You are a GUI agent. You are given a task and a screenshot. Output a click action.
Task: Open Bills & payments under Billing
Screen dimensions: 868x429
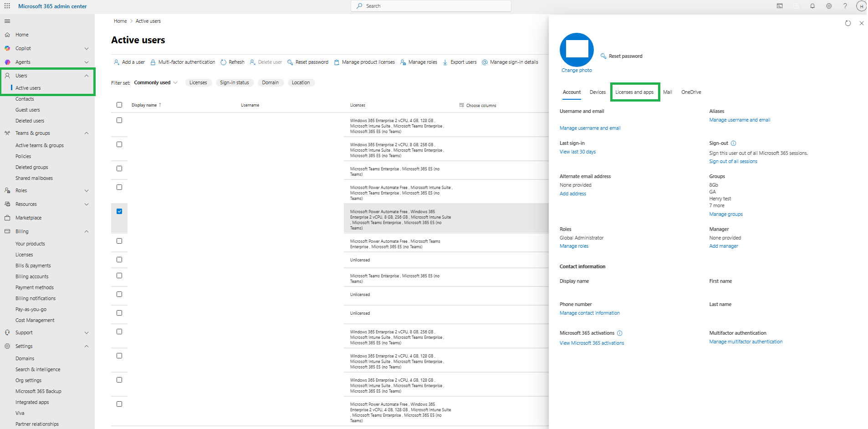point(33,266)
